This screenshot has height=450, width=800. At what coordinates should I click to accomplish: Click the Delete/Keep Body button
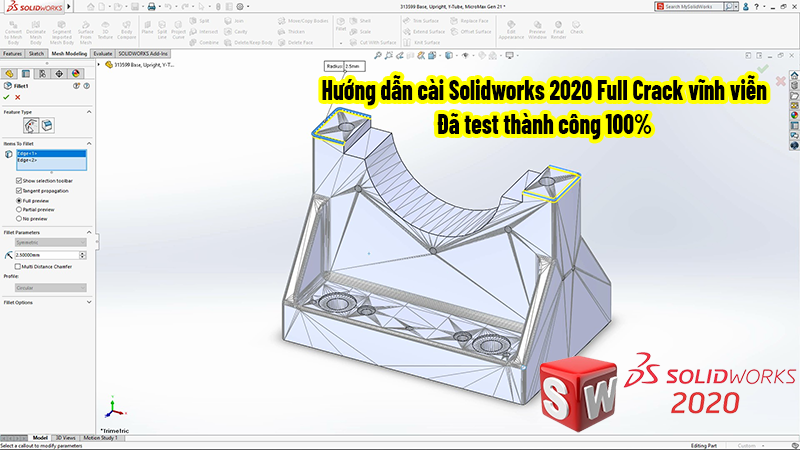click(x=247, y=43)
